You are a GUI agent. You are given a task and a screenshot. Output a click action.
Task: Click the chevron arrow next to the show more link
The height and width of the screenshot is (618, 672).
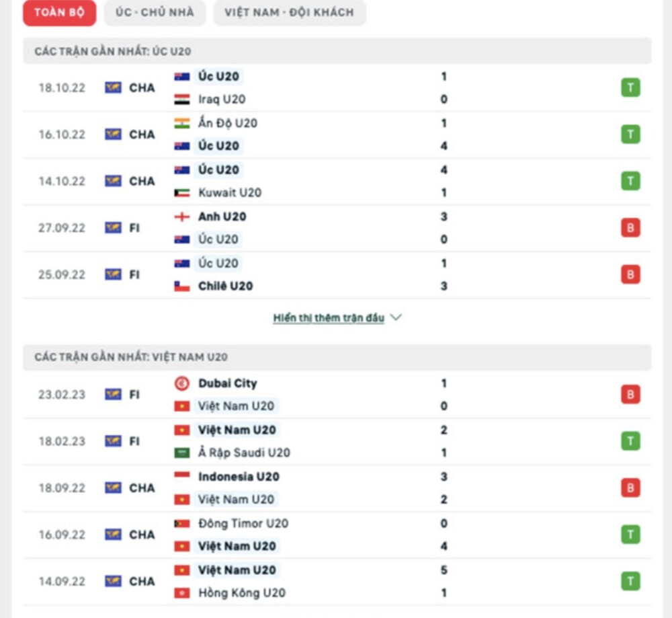396,317
